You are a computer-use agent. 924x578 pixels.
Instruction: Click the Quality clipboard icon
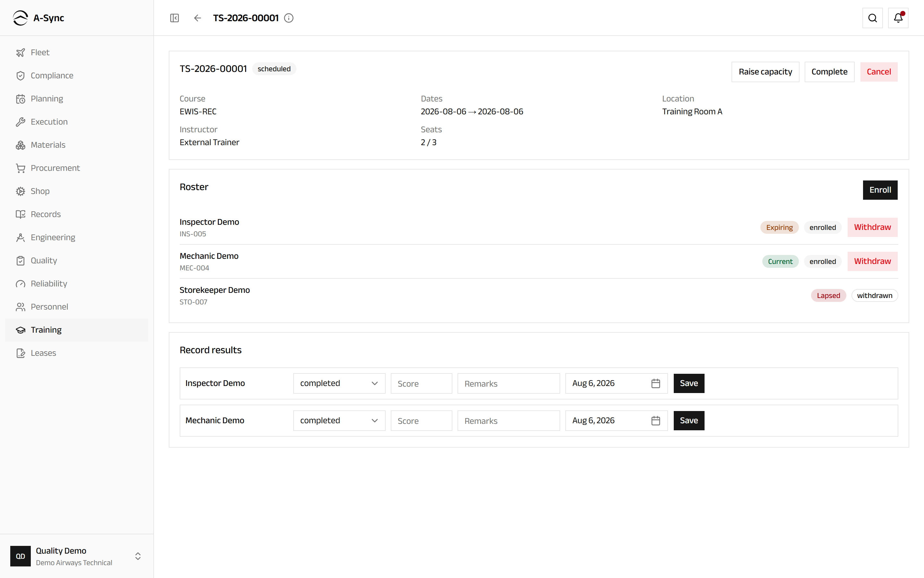(x=21, y=261)
